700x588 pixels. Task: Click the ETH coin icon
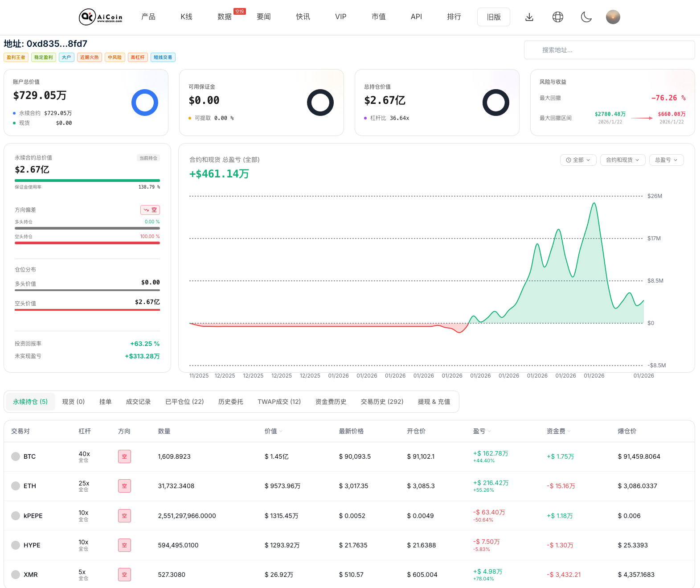point(16,486)
